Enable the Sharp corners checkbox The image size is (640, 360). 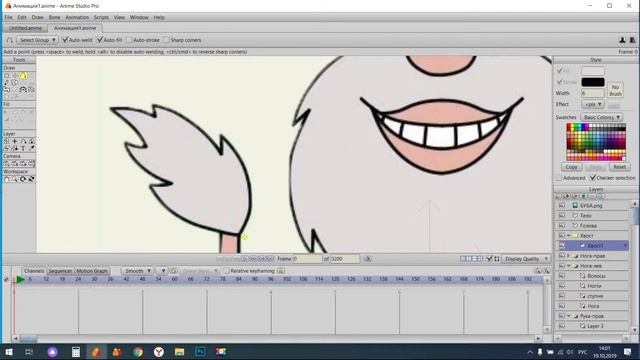point(167,40)
